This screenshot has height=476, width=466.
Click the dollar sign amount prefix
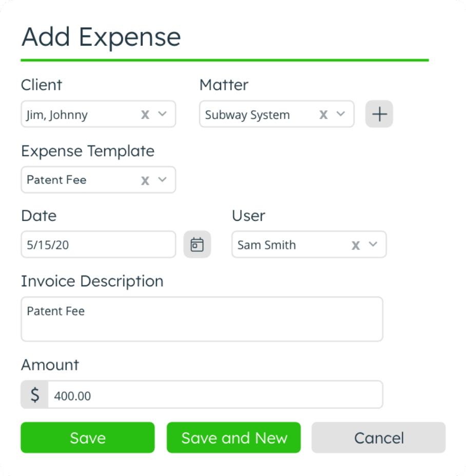pos(35,395)
